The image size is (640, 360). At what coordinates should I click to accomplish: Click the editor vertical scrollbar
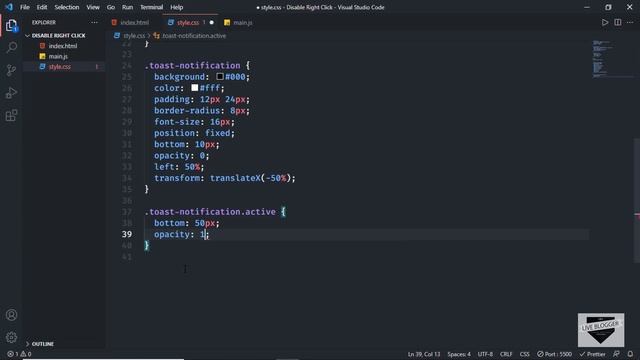(x=637, y=200)
